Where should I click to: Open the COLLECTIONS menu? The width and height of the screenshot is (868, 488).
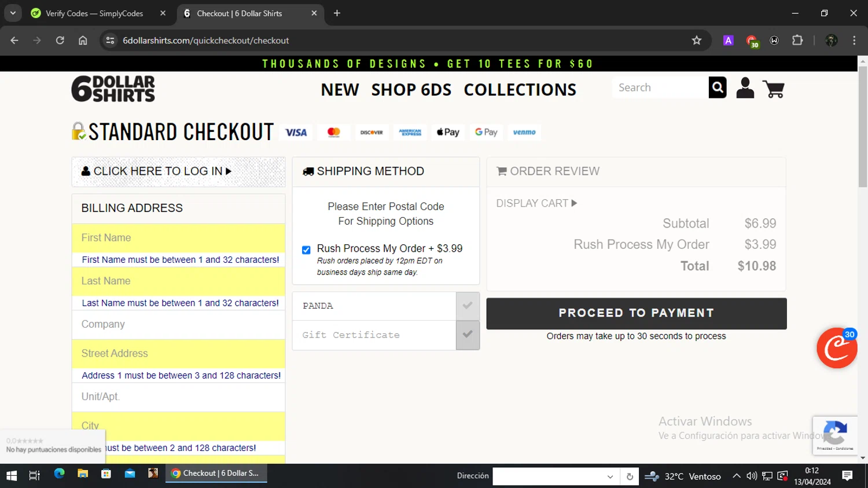[x=520, y=90]
